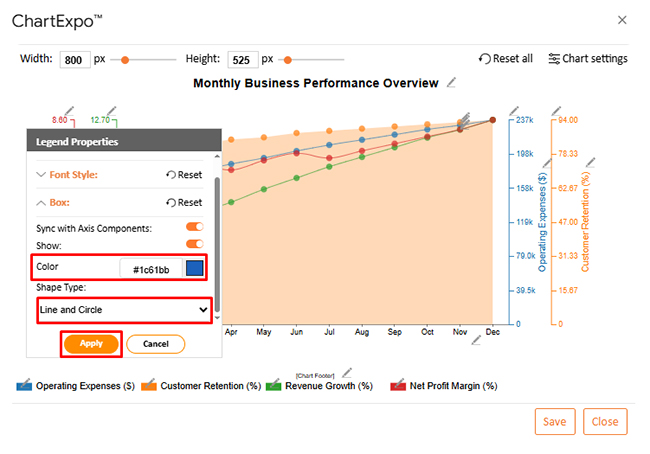Cancel the legend properties changes
The height and width of the screenshot is (454, 650).
tap(155, 343)
